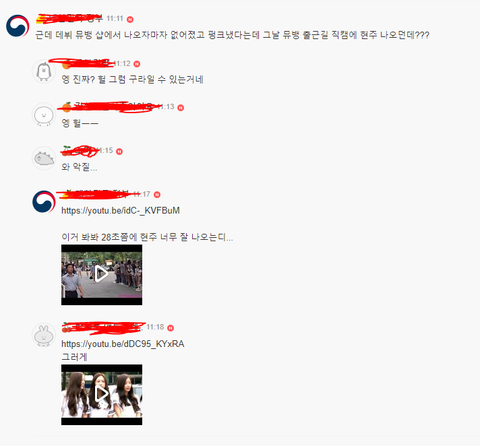480x446 pixels.
Task: Click the Taegeuk avatar of the top commenter
Action: click(x=17, y=26)
